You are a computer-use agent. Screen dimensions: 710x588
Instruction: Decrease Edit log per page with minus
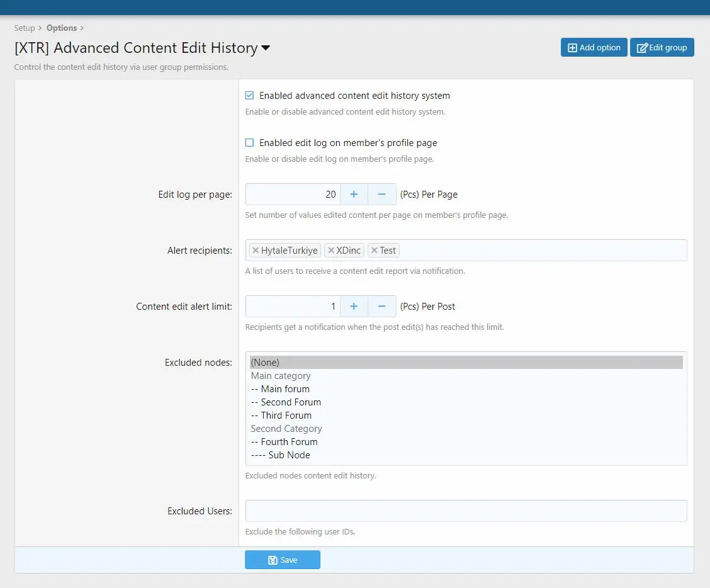(381, 195)
